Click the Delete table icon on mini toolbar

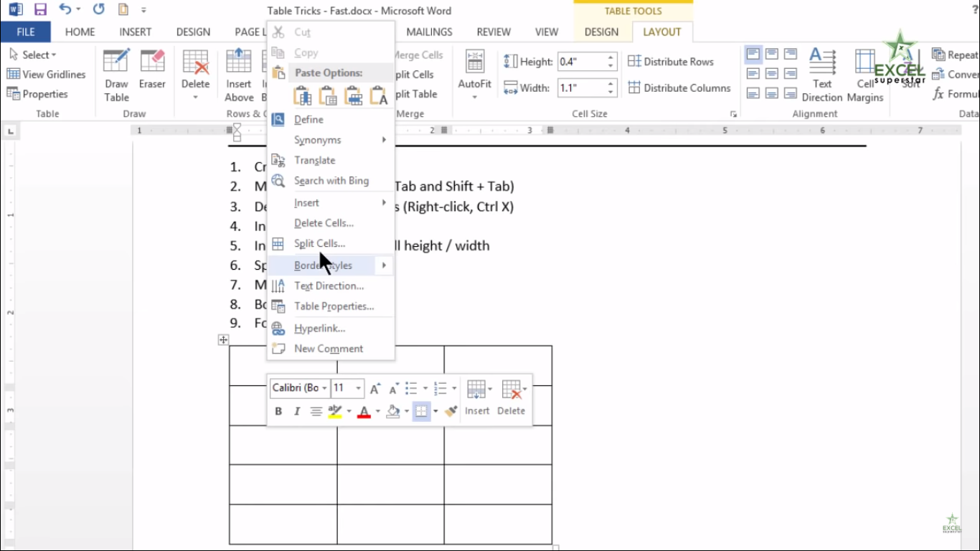click(x=512, y=398)
